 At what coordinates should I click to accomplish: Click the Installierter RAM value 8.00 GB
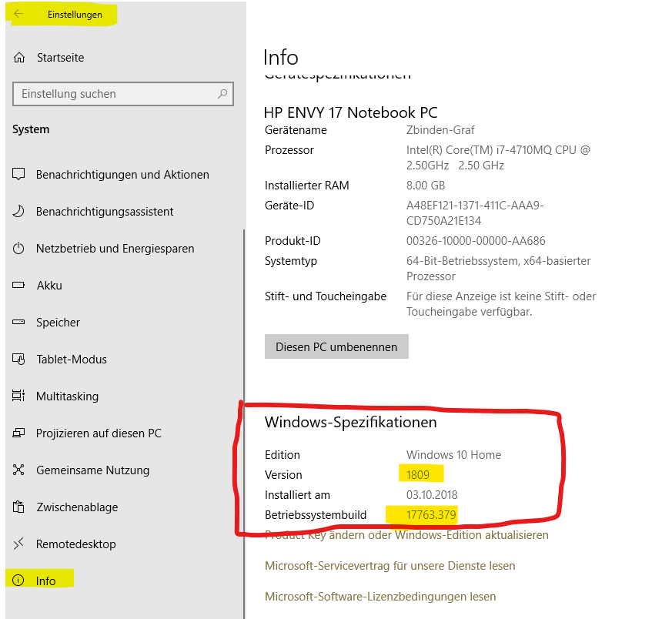click(x=426, y=186)
